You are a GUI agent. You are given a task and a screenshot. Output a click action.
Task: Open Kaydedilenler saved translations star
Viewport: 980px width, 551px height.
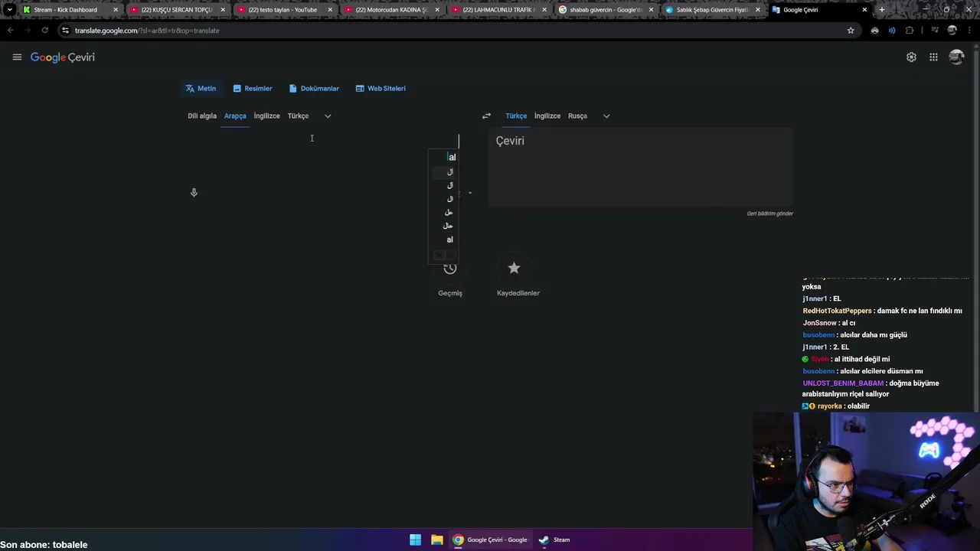pyautogui.click(x=514, y=268)
